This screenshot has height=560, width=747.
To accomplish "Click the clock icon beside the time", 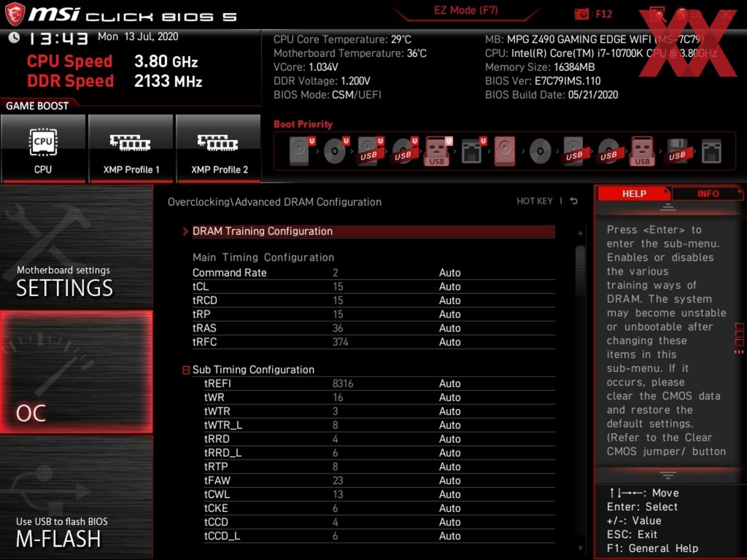I will 14,37.
